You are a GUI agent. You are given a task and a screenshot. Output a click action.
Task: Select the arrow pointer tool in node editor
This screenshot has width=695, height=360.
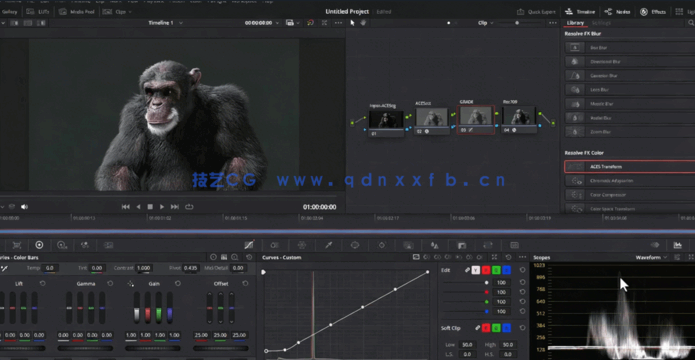352,23
